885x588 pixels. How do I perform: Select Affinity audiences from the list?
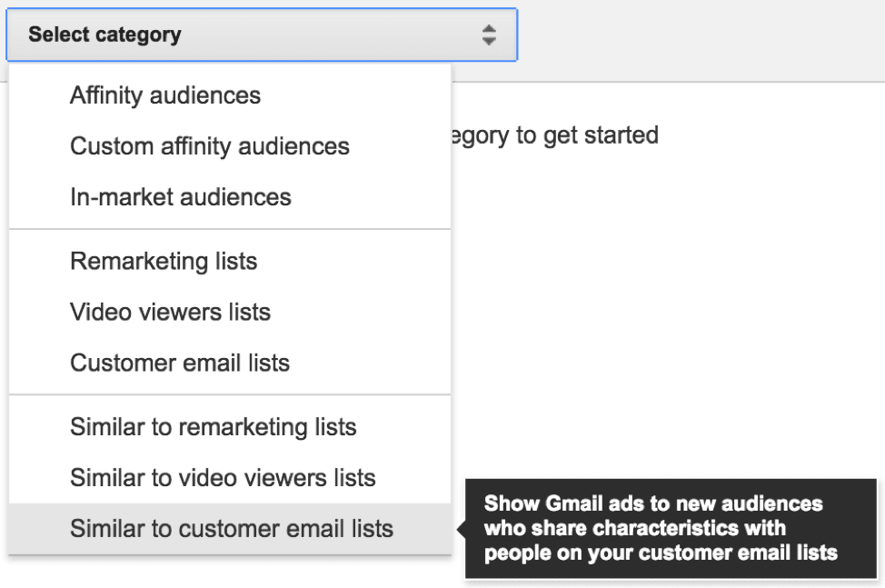tap(164, 95)
